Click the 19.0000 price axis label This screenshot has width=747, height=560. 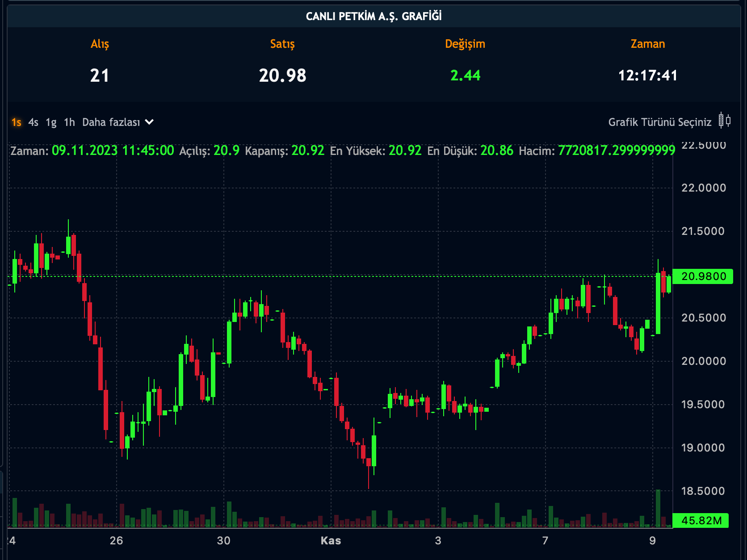point(703,448)
